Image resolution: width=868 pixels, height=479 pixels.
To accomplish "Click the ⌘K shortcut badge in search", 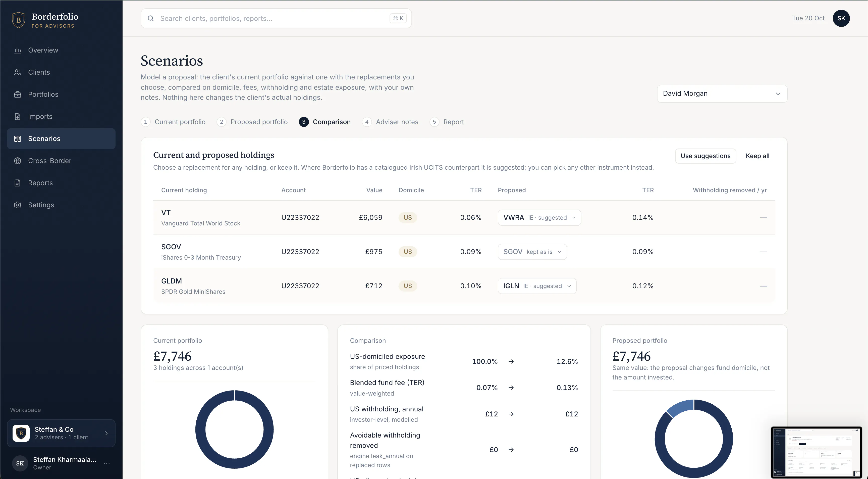I will (398, 19).
